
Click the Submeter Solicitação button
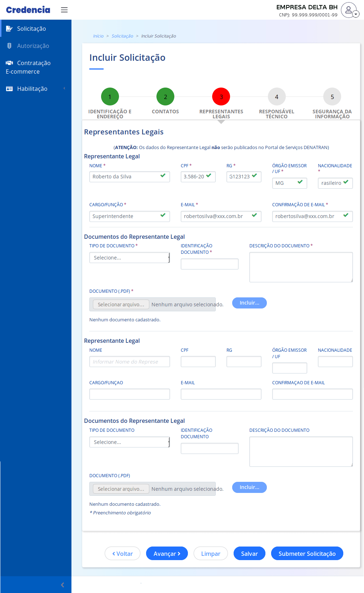click(x=307, y=554)
